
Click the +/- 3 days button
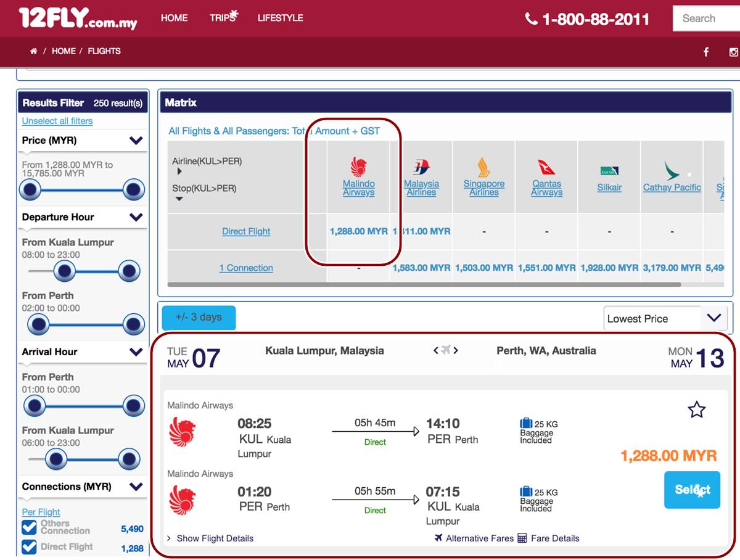(199, 318)
